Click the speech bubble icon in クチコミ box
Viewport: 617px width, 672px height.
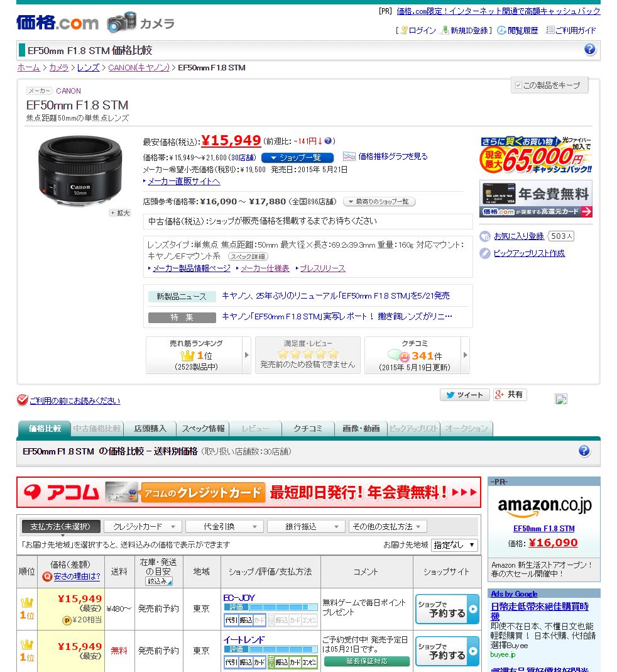tap(398, 355)
